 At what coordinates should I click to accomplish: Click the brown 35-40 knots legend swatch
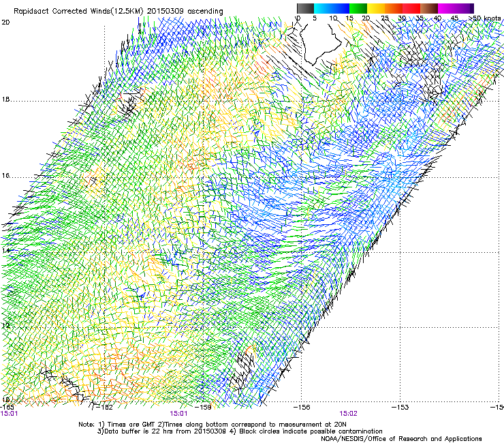pyautogui.click(x=429, y=8)
